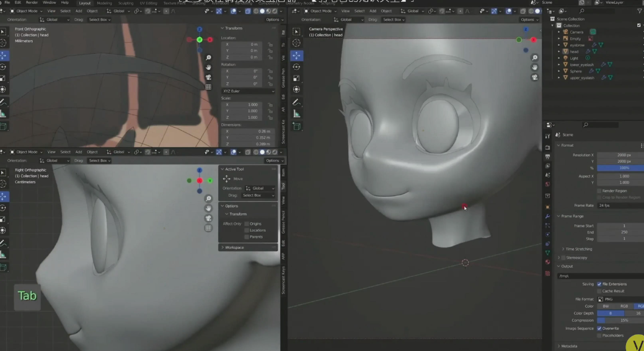Select the Cursor tool in camera viewport
Viewport: 644px width, 351px height.
point(296,43)
